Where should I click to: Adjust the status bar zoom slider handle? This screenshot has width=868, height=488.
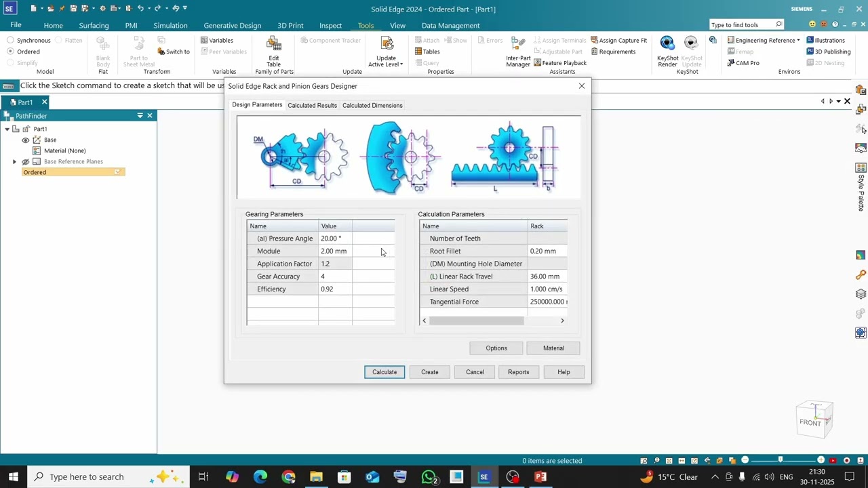pyautogui.click(x=781, y=461)
